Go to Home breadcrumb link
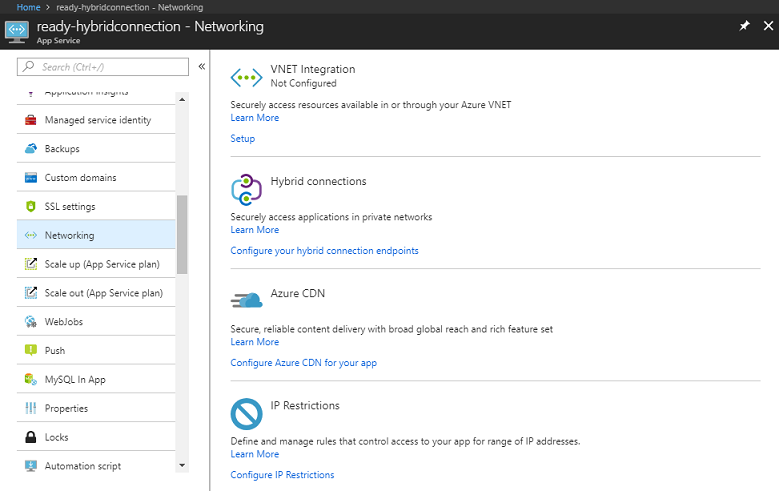This screenshot has width=779, height=491. [x=28, y=7]
